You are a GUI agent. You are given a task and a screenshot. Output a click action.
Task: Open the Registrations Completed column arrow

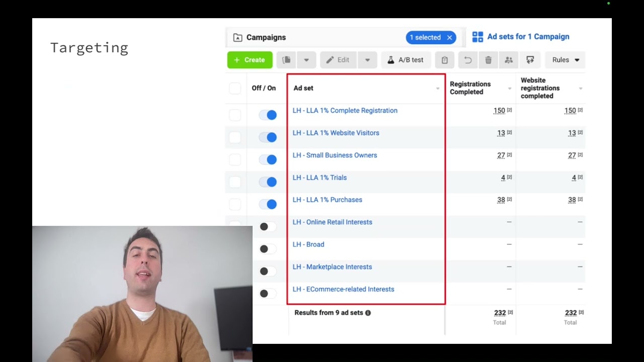[510, 88]
